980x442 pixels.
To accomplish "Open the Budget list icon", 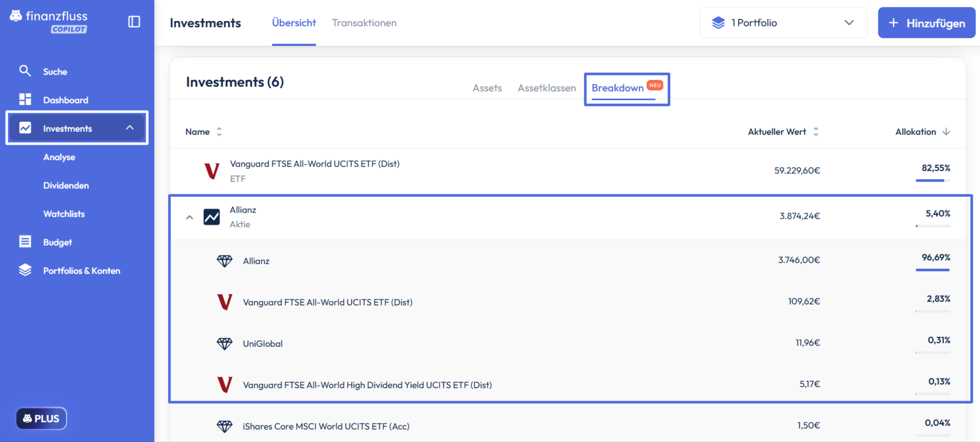I will coord(25,241).
